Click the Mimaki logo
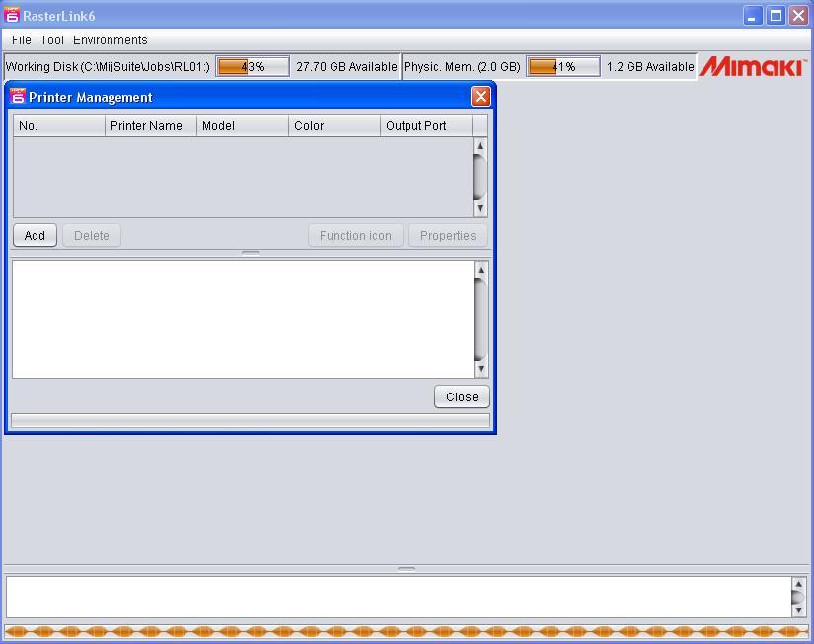The image size is (814, 644). coord(753,67)
